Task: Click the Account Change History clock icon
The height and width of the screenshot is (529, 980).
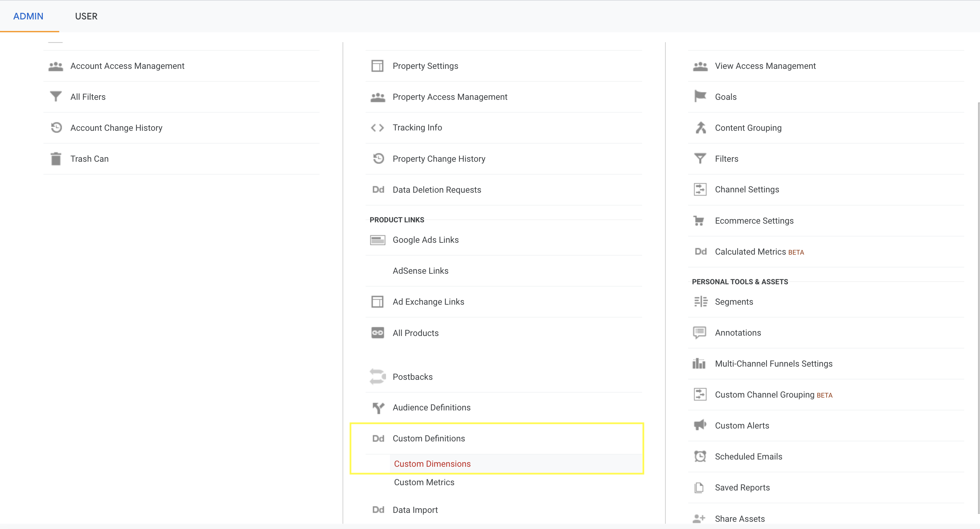Action: (56, 127)
